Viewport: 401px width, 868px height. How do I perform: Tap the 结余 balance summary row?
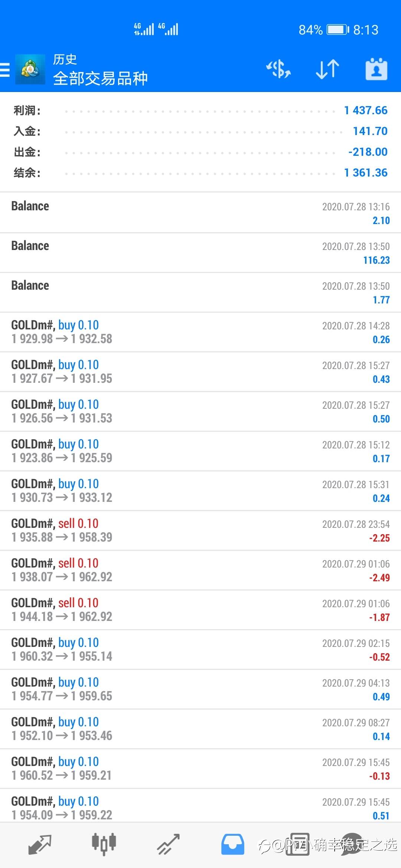click(x=200, y=173)
